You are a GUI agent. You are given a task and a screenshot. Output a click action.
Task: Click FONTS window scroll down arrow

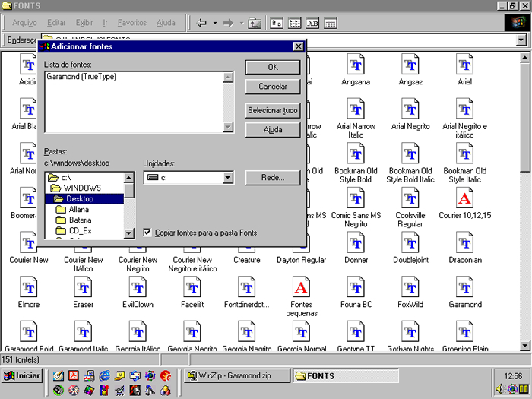[525, 346]
